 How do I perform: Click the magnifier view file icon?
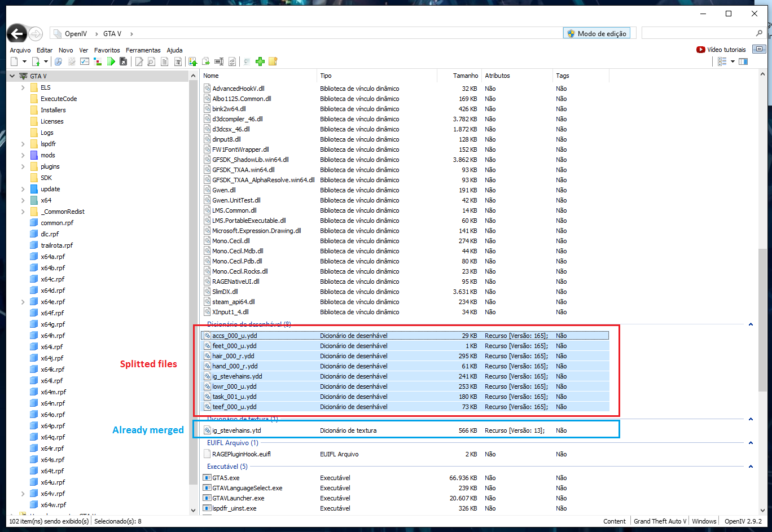coord(151,61)
